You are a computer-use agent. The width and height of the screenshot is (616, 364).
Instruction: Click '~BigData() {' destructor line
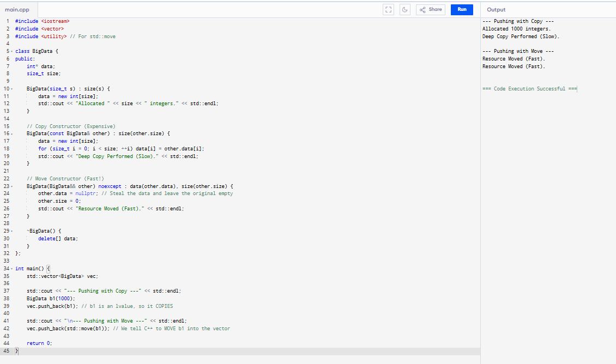tap(44, 231)
